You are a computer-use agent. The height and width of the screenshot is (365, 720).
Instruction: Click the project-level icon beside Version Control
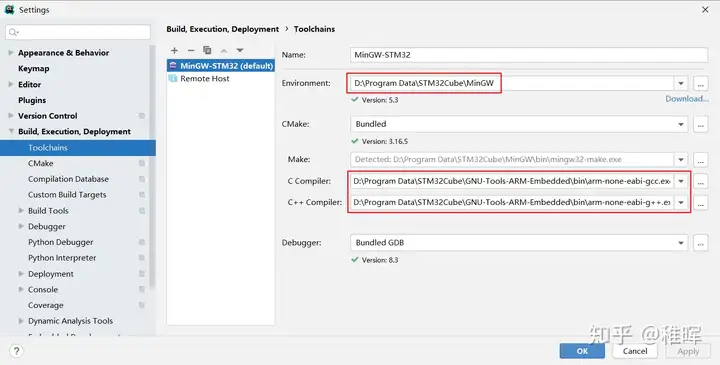click(142, 116)
